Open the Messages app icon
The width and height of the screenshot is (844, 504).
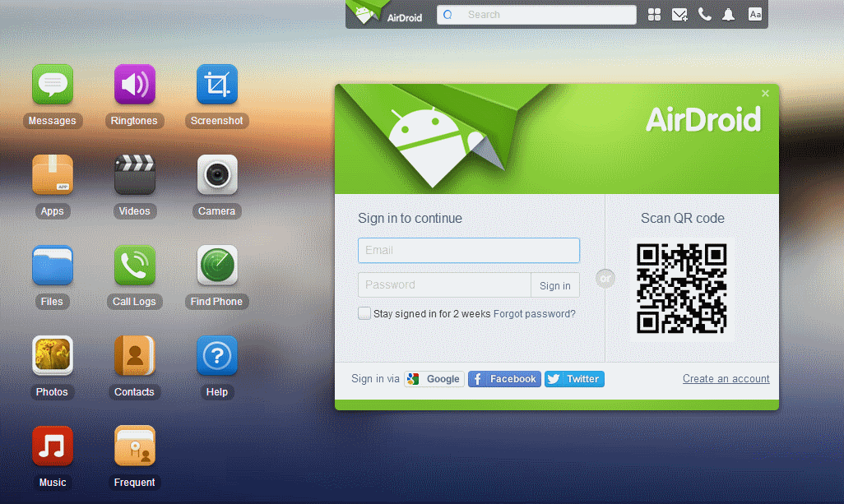coord(52,85)
